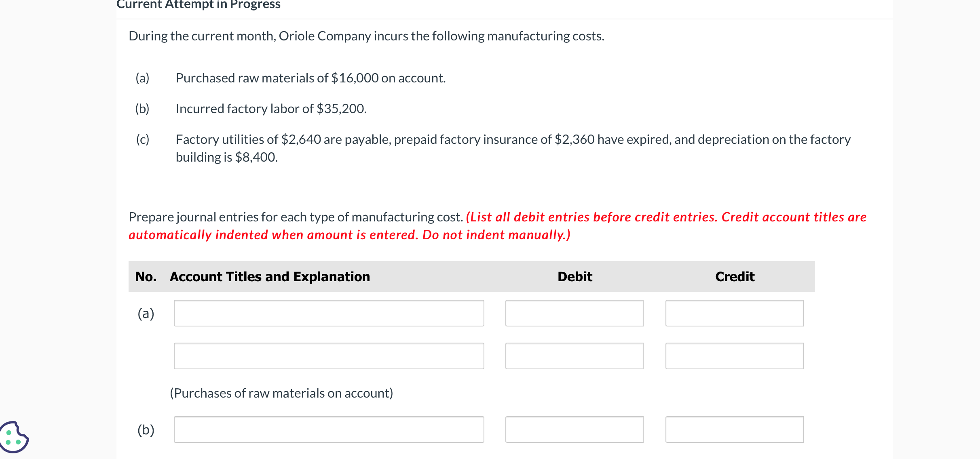The image size is (980, 459).
Task: Click the Account Titles and Explanation header
Action: 270,276
